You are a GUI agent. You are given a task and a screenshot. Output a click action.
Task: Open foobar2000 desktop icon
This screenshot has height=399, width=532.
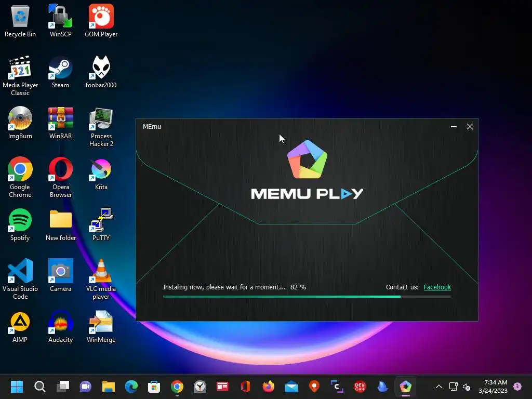point(101,72)
